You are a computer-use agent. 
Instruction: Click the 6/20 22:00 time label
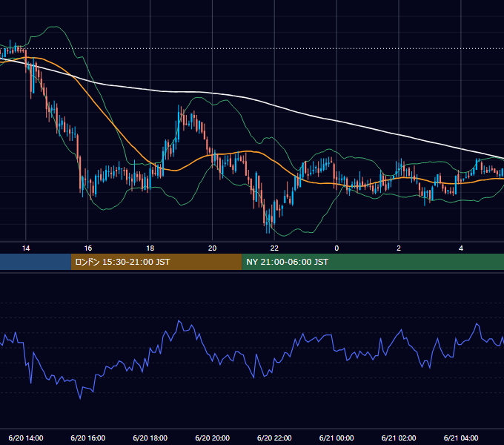274,438
